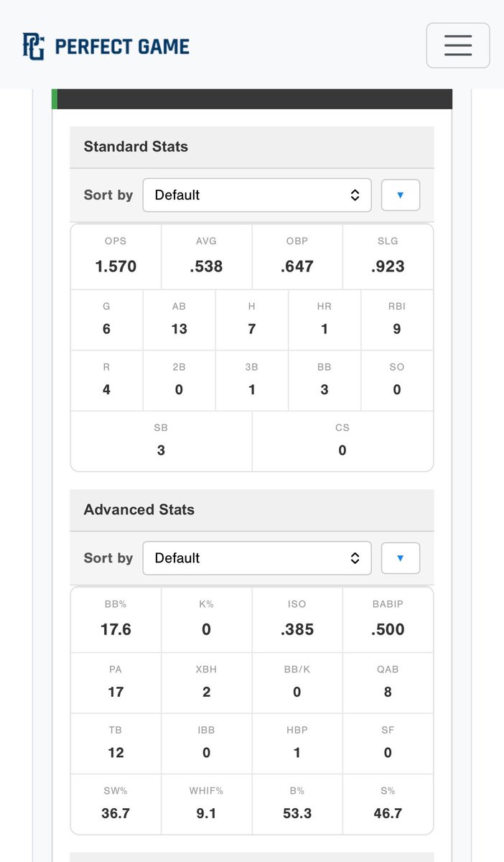
Task: Toggle sort direction arrow for Standard Stats
Action: click(x=401, y=195)
